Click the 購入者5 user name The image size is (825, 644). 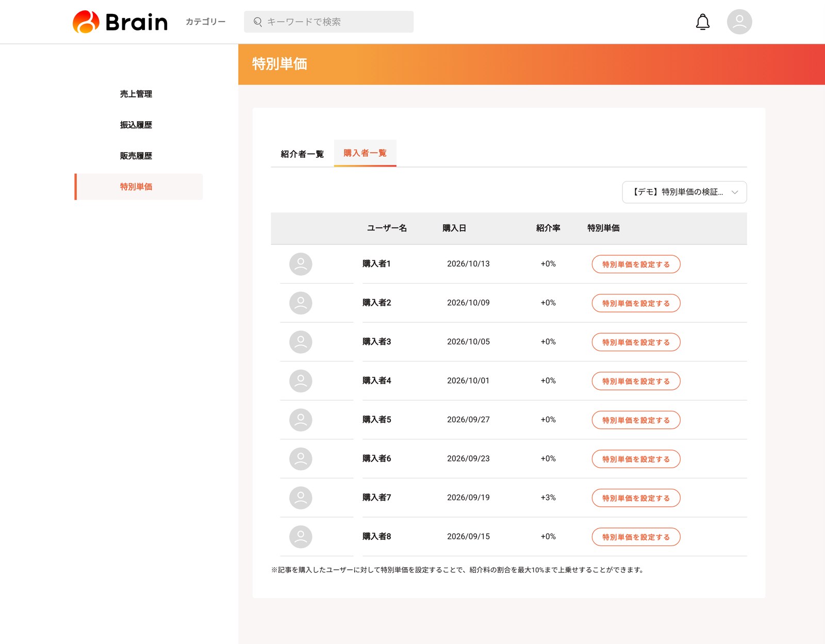pos(376,419)
